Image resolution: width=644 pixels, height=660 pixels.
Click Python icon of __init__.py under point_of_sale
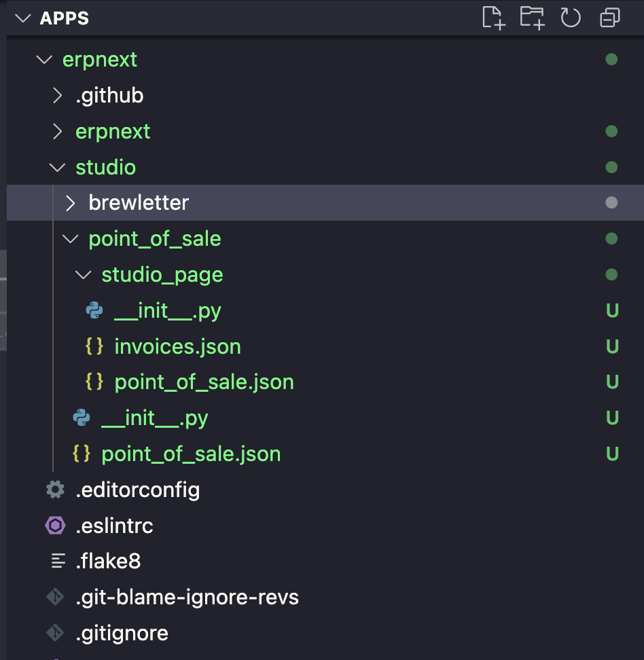tap(82, 418)
